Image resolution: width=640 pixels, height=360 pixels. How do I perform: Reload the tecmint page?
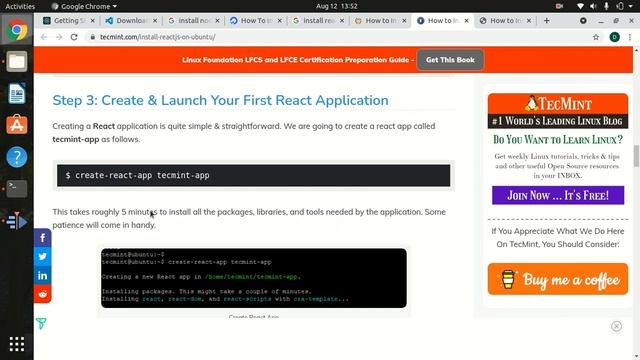click(74, 37)
